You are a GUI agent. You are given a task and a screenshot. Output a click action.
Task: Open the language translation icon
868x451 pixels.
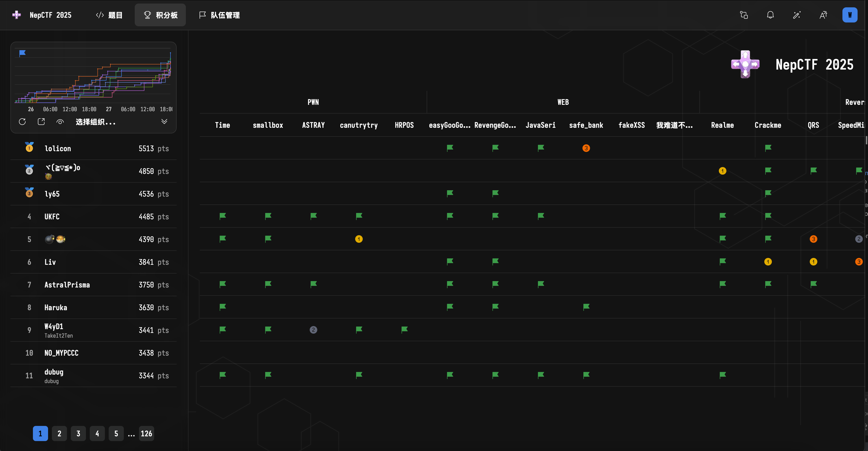coord(823,15)
